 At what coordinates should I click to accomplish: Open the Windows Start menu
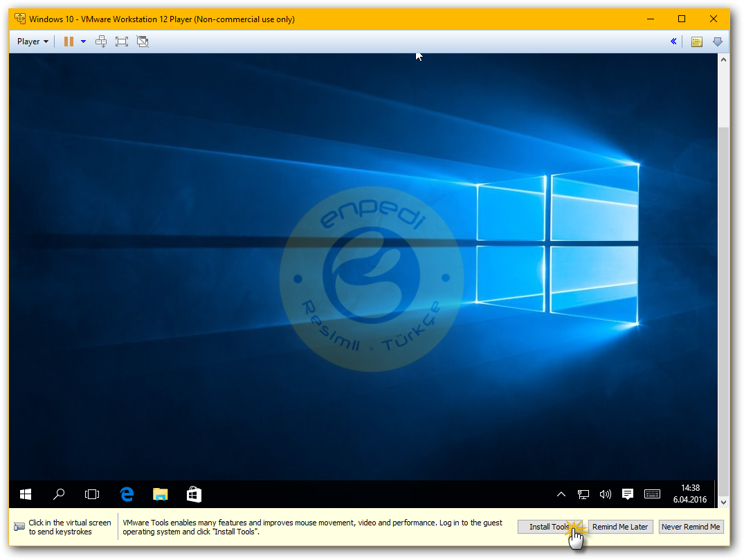point(26,494)
